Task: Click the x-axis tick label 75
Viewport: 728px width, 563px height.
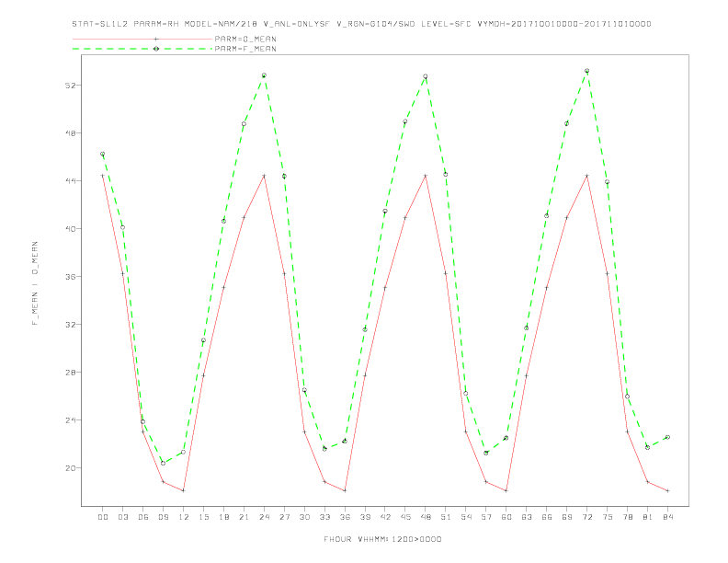Action: [608, 517]
